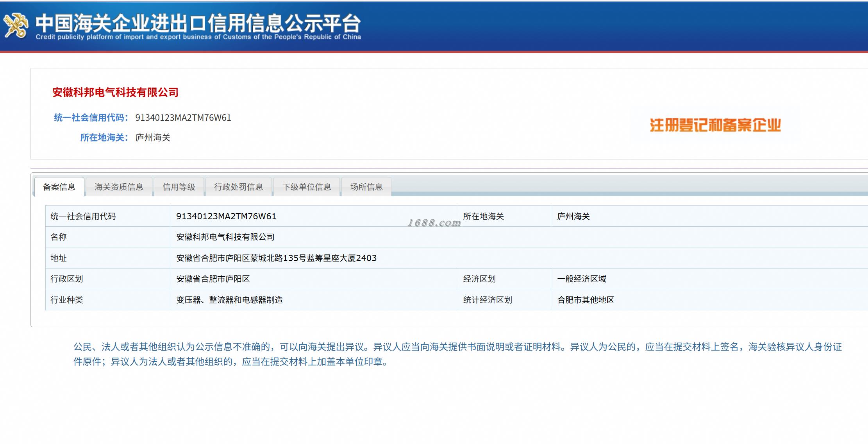Screen dimensions: 868x444
Task: Click the English subtitle under the platform title
Action: 198,37
